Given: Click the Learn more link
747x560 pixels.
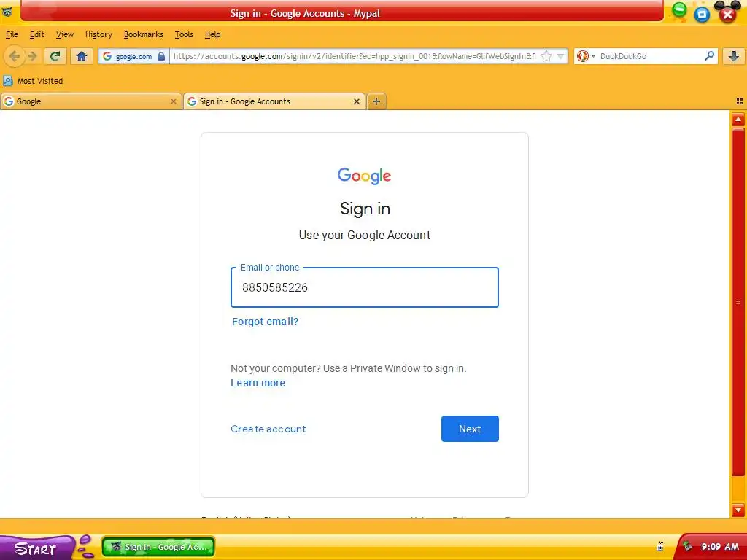Looking at the screenshot, I should (258, 383).
